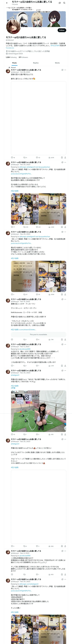This screenshot has height=644, width=72.
Task: Like the pinned post with 43 likes
Action: 38,157
